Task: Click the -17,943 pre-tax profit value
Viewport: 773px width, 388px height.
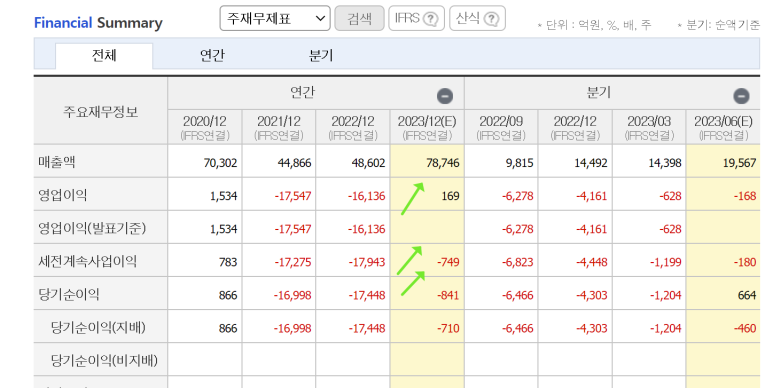Action: tap(367, 262)
